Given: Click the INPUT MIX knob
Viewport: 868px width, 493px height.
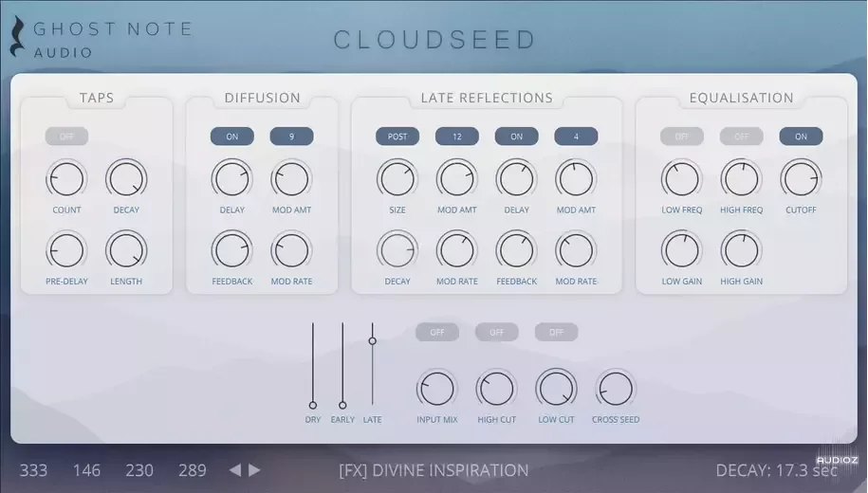Looking at the screenshot, I should point(437,389).
